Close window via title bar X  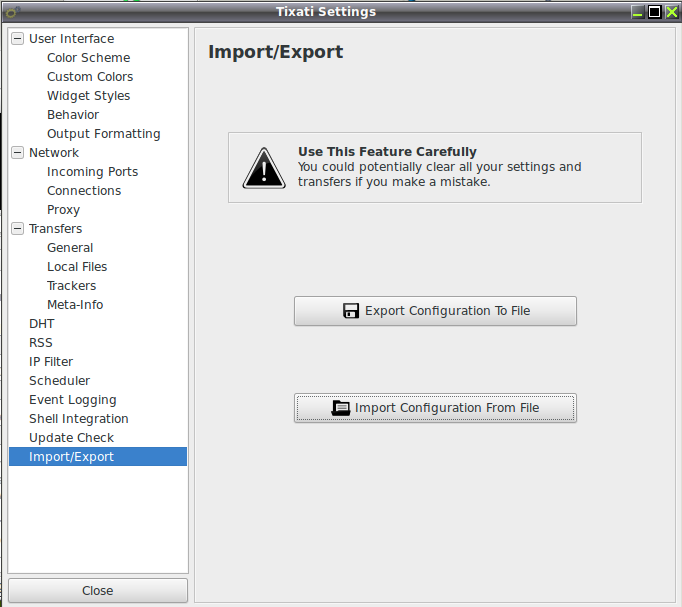672,12
